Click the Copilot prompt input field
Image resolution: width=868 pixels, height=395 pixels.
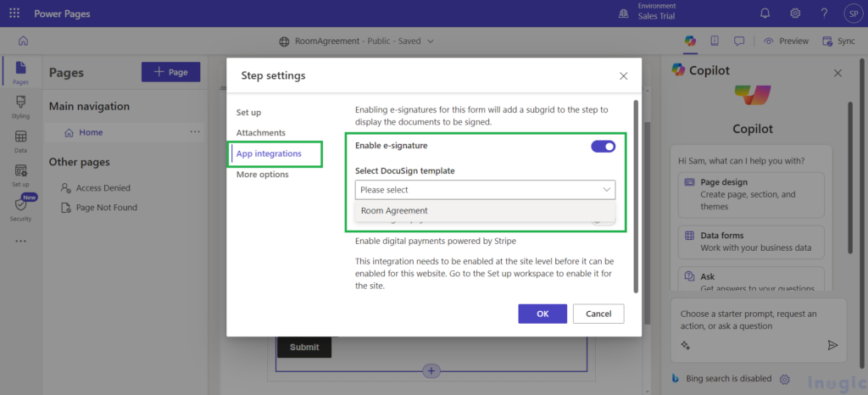coord(759,320)
